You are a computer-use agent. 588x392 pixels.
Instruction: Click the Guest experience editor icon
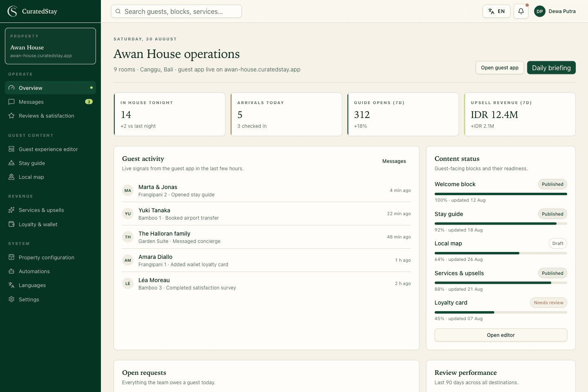coord(11,149)
